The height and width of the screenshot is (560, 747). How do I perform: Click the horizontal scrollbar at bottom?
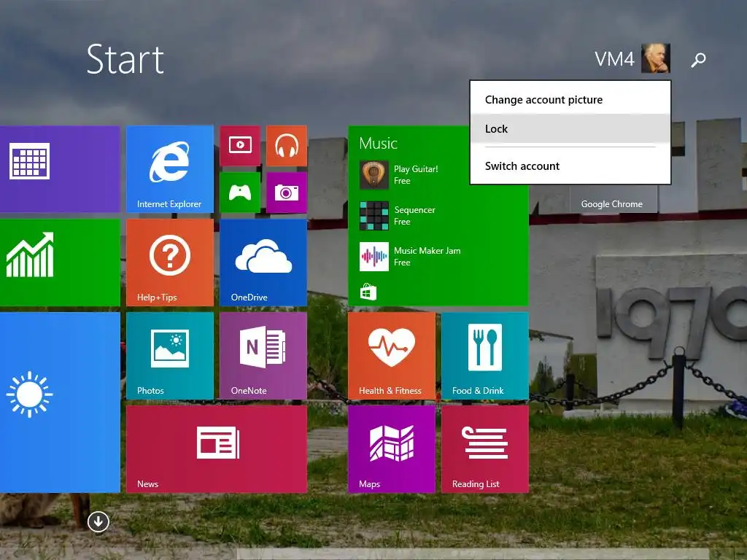point(473,553)
